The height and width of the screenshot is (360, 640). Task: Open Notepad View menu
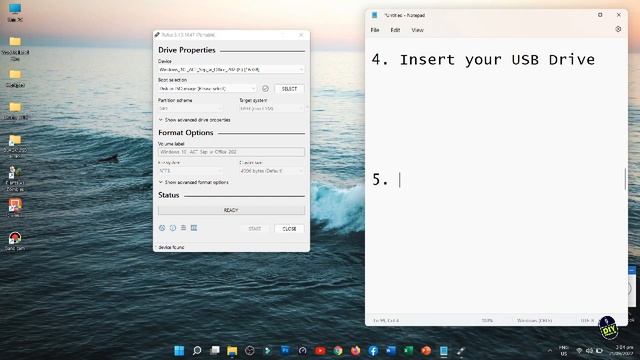coord(417,30)
